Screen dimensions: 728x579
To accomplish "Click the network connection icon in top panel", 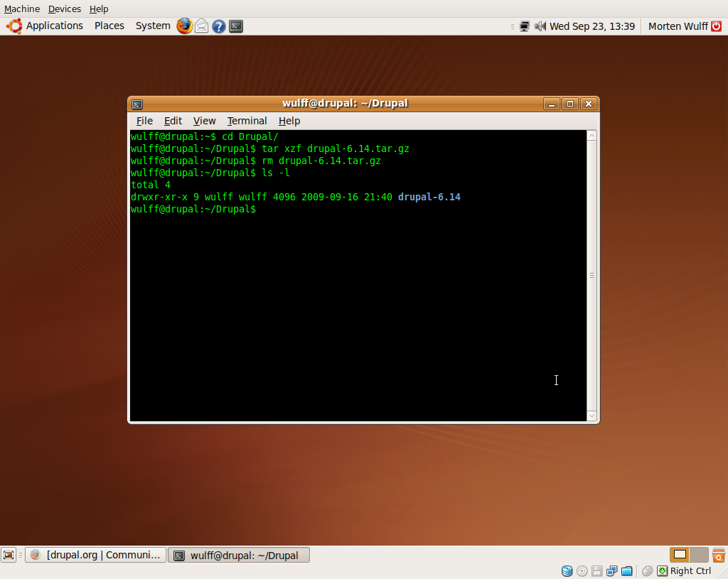I will pos(525,26).
